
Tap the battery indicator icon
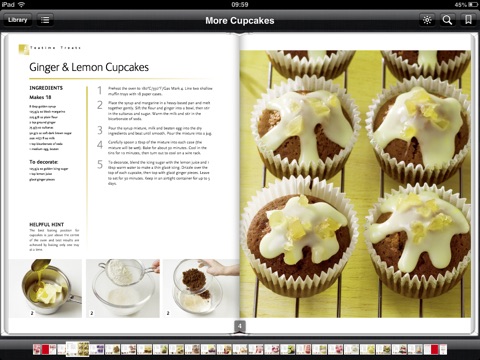tap(473, 4)
